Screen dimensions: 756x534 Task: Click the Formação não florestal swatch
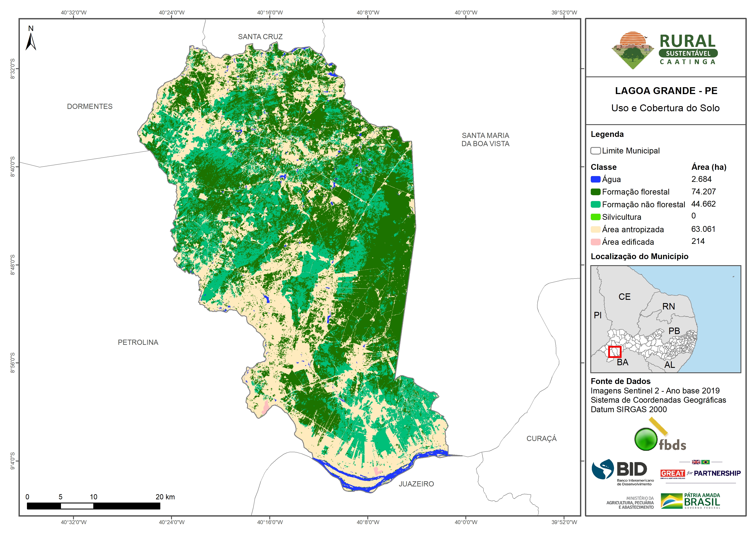coord(595,204)
